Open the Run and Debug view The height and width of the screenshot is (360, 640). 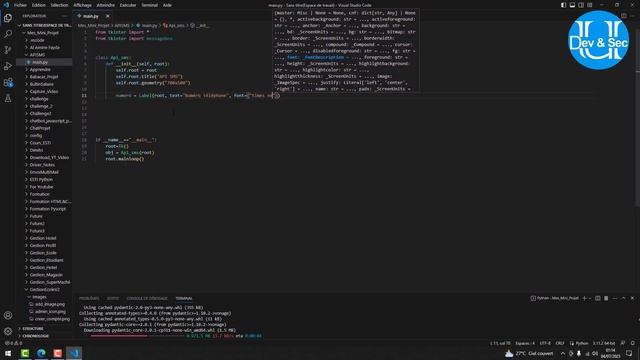(8, 66)
